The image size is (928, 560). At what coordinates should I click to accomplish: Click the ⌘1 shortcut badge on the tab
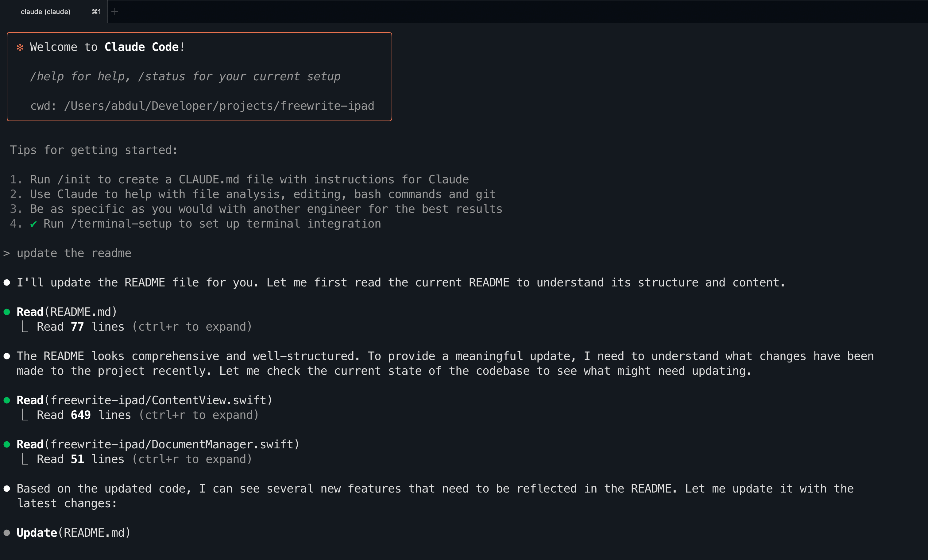tap(96, 11)
